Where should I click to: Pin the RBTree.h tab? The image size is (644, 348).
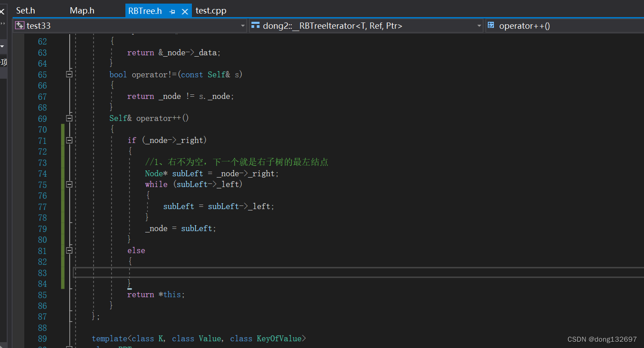click(173, 12)
